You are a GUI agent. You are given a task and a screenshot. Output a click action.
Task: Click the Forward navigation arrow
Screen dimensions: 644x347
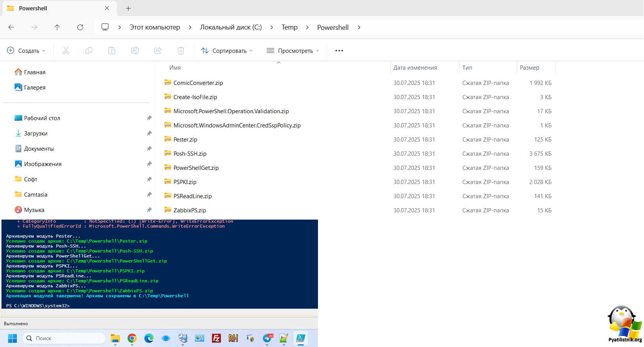[34, 27]
